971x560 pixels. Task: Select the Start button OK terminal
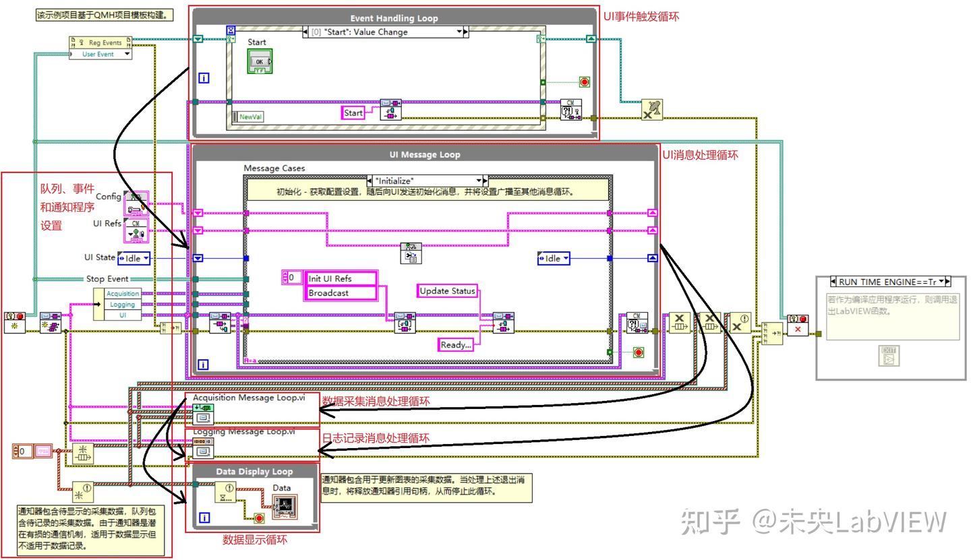pos(260,62)
